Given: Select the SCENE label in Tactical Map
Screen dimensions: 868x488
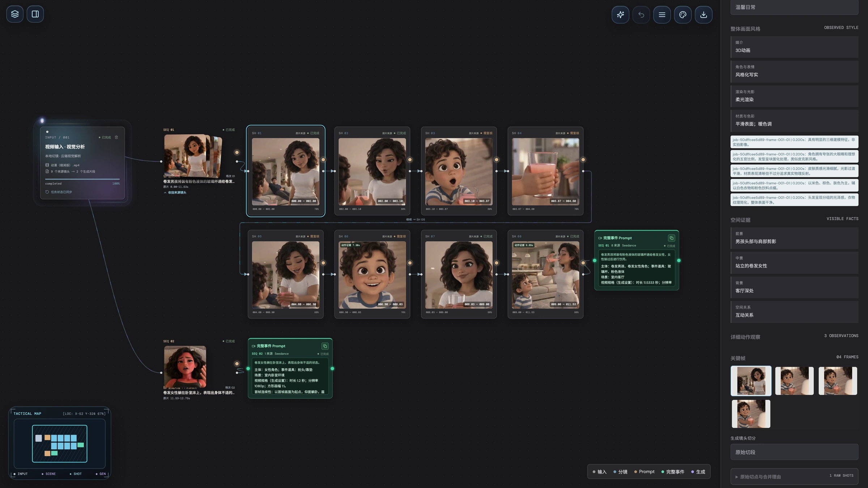Looking at the screenshot, I should coord(49,474).
